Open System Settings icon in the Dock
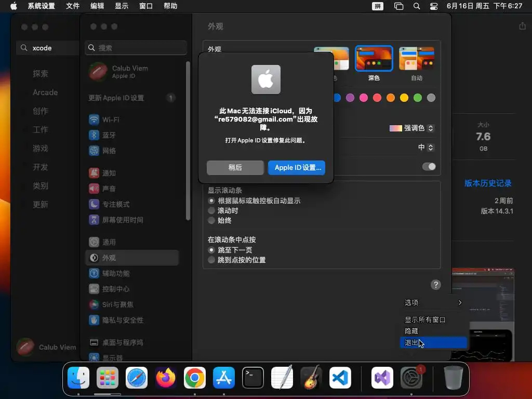This screenshot has height=399, width=532. click(411, 378)
